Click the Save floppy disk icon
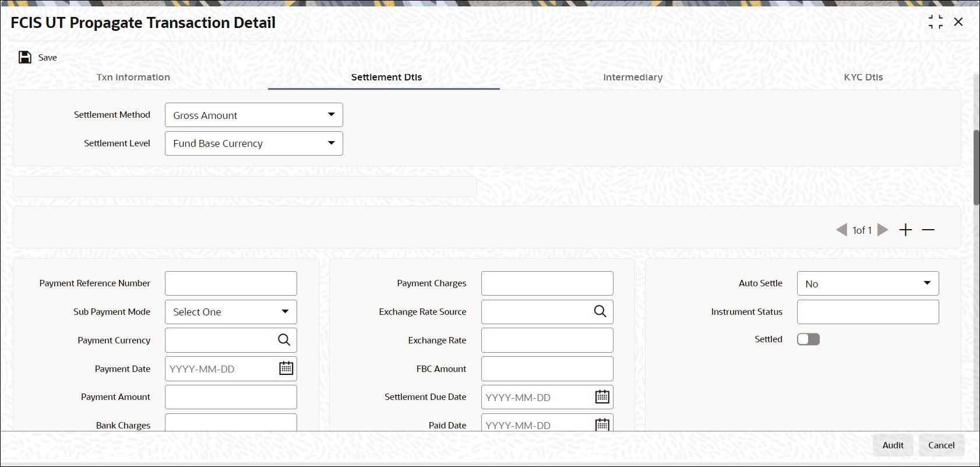This screenshot has height=467, width=980. click(25, 57)
